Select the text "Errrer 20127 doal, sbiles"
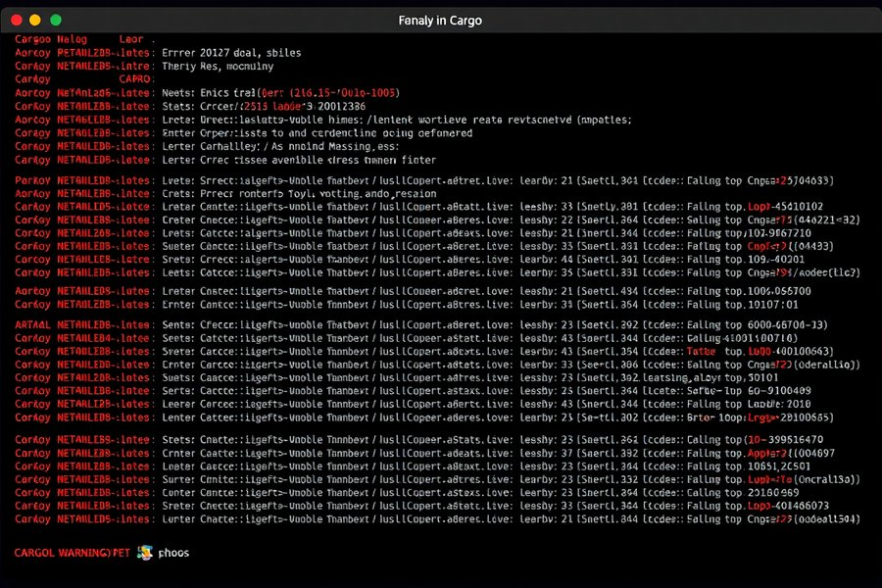Viewport: 882px width, 588px height. (231, 53)
